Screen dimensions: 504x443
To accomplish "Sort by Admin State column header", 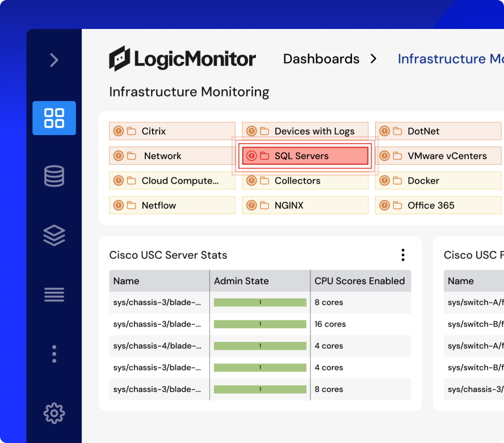I will [x=260, y=281].
